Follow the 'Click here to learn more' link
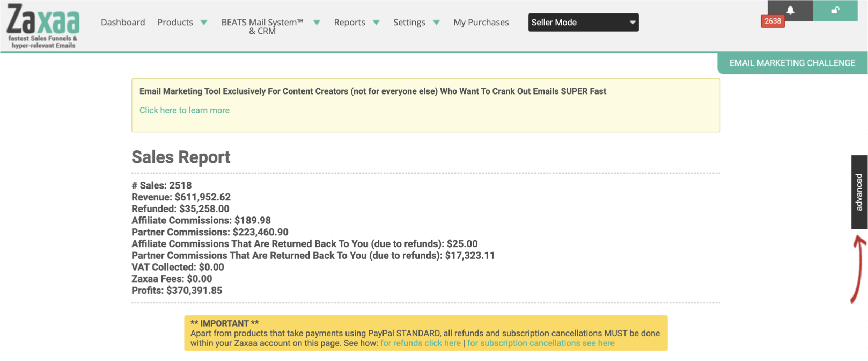Image resolution: width=868 pixels, height=361 pixels. (184, 110)
